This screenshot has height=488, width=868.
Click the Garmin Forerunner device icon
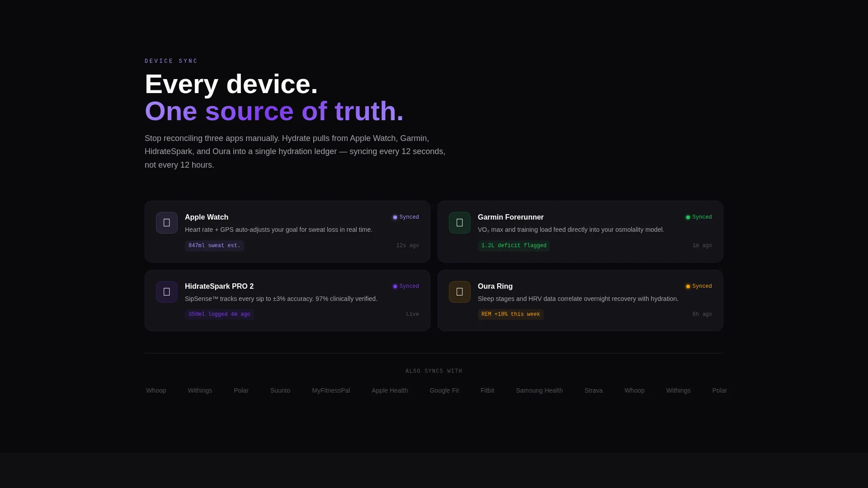(x=460, y=223)
